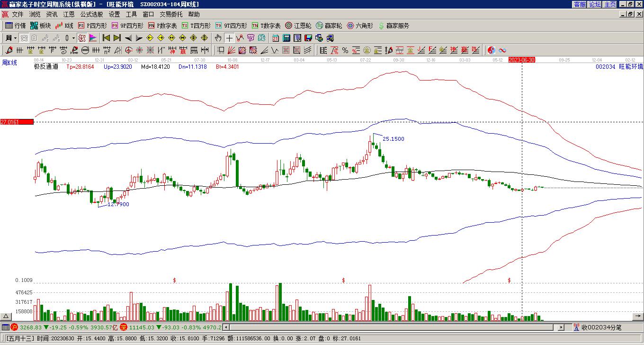Viewport: 644px width, 345px height.
Task: Open the P四方形 price square
Action: 92,26
